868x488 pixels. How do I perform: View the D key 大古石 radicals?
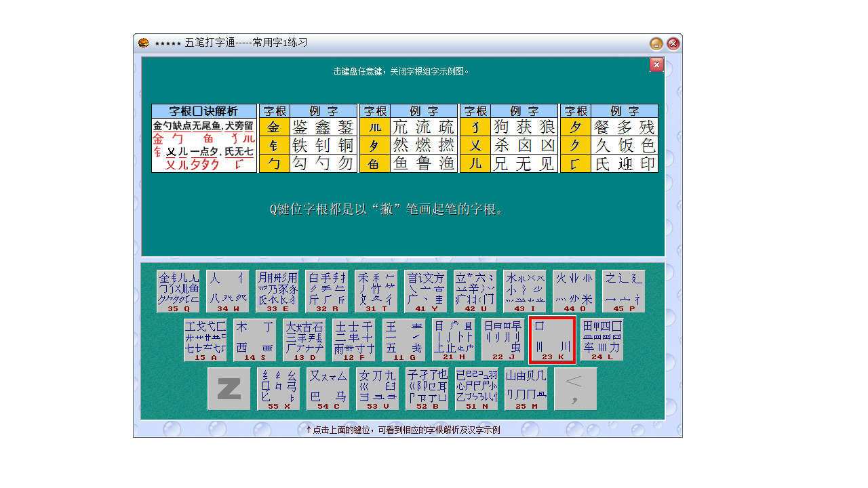point(304,339)
